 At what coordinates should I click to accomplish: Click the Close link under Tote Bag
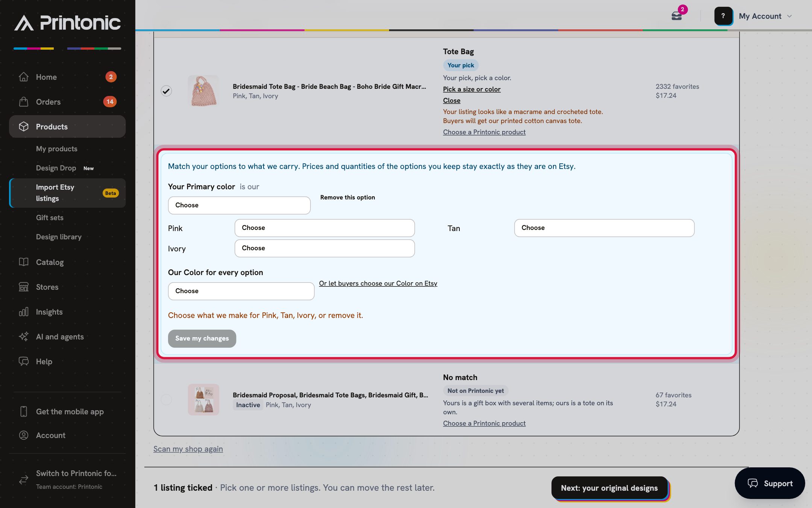(x=451, y=100)
